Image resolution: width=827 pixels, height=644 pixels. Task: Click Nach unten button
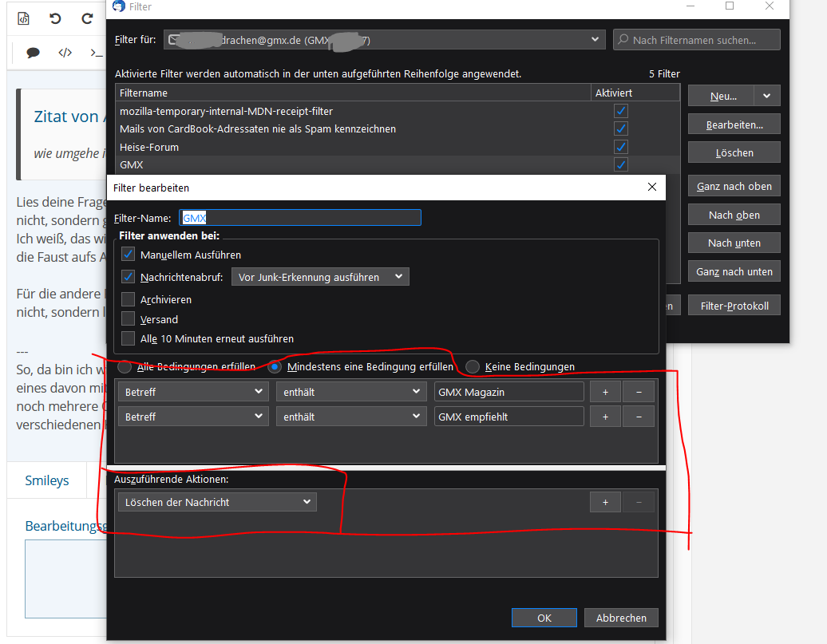(734, 243)
